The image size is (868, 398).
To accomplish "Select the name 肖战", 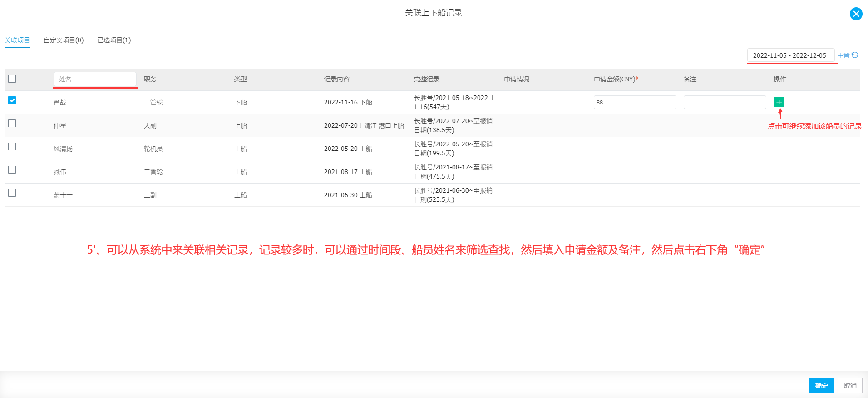I will click(60, 102).
